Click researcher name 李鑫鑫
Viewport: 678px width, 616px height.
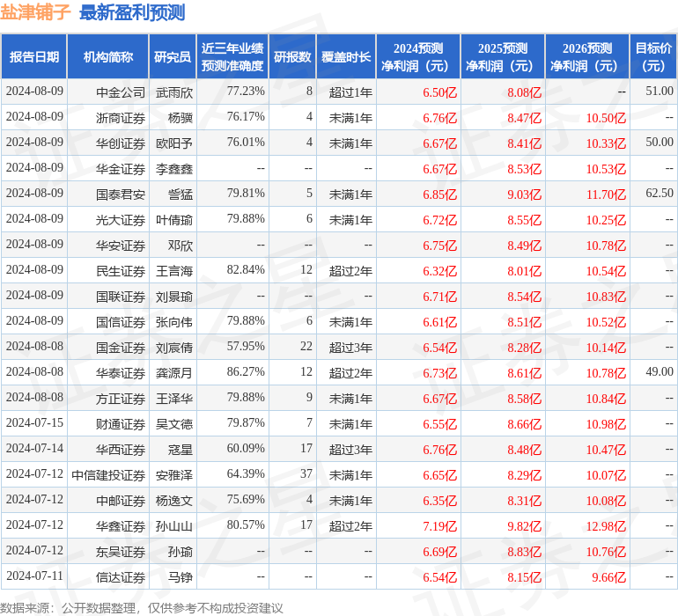[x=174, y=169]
